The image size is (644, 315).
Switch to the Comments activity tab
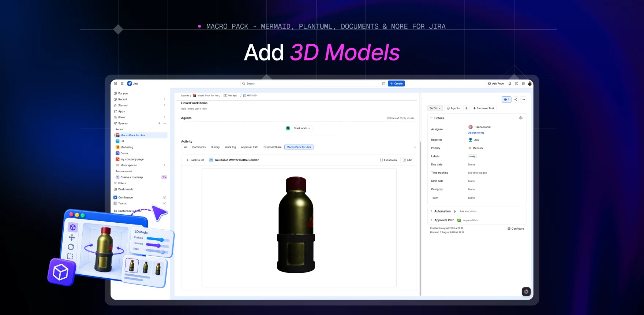199,147
